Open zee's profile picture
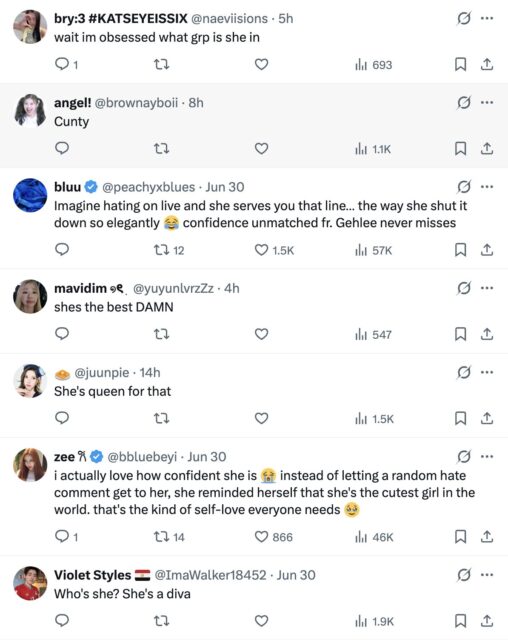 pyautogui.click(x=30, y=464)
